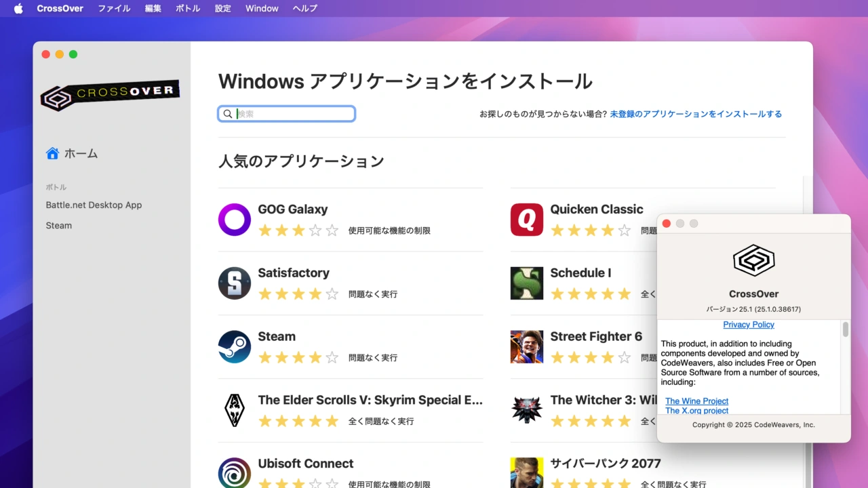Screen dimensions: 868x488
Task: Click the Quicken Classic icon
Action: 527,220
